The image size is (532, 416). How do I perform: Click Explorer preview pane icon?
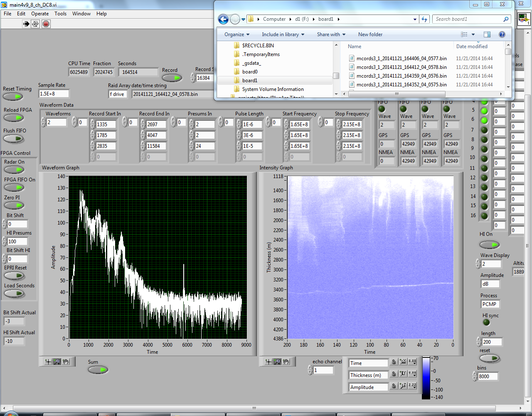pyautogui.click(x=487, y=34)
